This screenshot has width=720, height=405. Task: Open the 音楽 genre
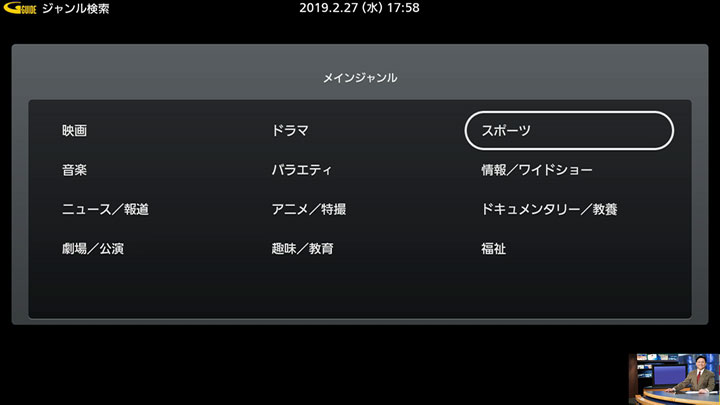74,170
